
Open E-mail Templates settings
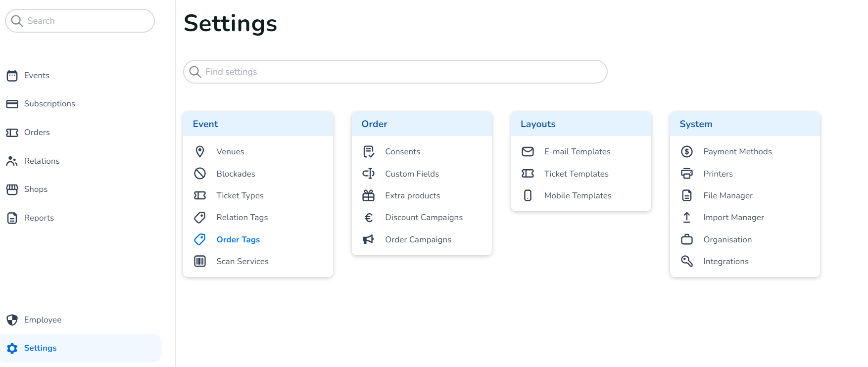tap(577, 151)
